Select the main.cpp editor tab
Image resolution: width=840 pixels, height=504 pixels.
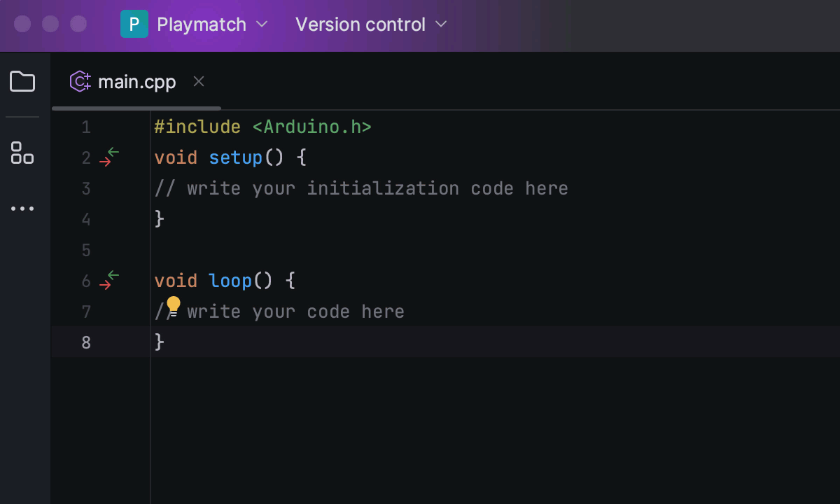click(136, 81)
